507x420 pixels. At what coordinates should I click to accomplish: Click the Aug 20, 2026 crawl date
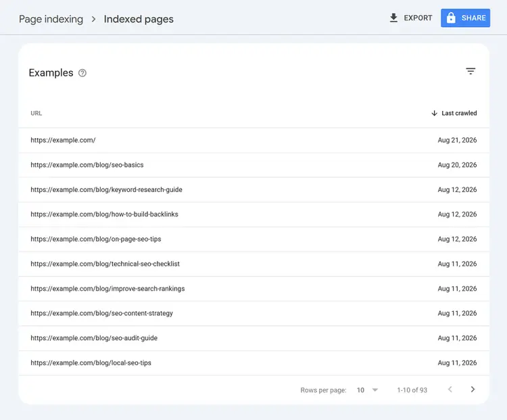coord(457,165)
